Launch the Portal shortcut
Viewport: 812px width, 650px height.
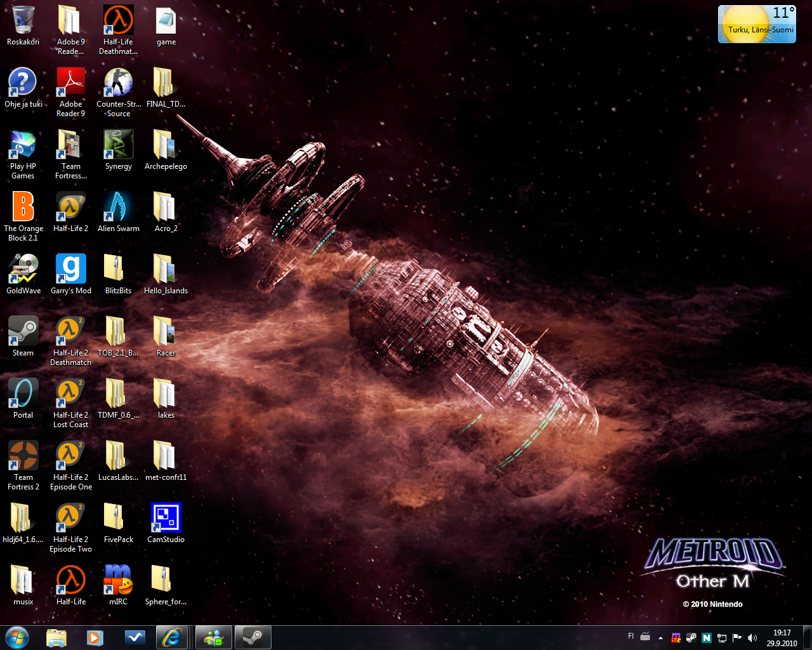[23, 399]
